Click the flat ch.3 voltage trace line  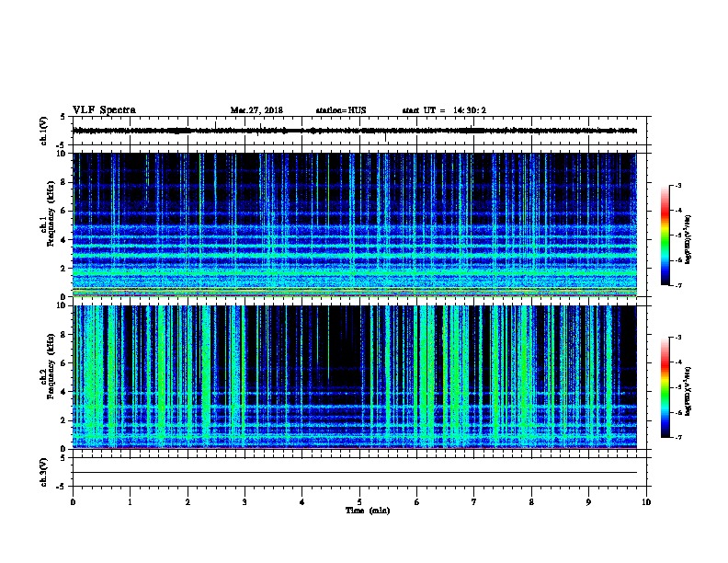coord(355,473)
